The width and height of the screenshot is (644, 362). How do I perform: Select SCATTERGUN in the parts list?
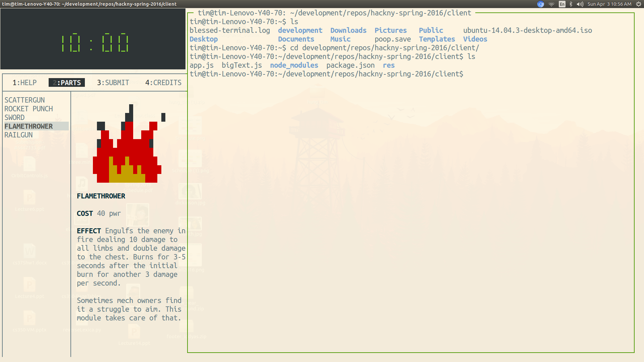pyautogui.click(x=24, y=100)
